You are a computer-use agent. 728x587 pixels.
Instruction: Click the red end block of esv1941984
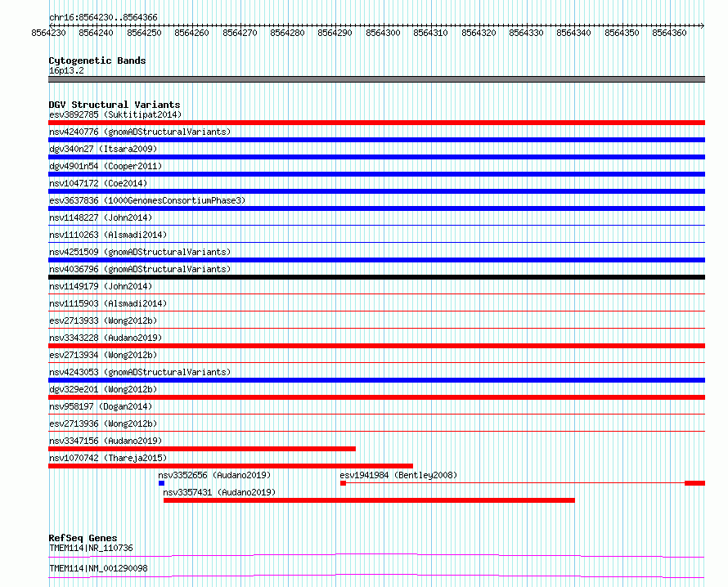(x=695, y=483)
